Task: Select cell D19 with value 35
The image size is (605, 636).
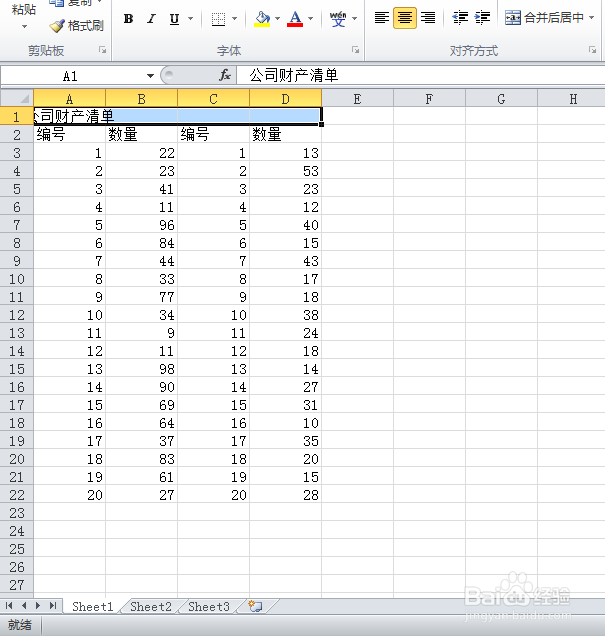Action: click(x=285, y=440)
